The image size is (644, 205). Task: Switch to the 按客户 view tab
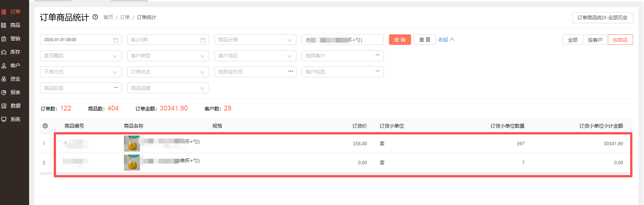pos(595,40)
